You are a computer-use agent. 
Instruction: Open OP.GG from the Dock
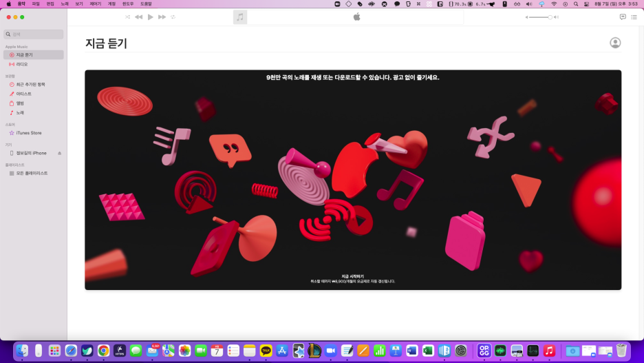tap(484, 351)
